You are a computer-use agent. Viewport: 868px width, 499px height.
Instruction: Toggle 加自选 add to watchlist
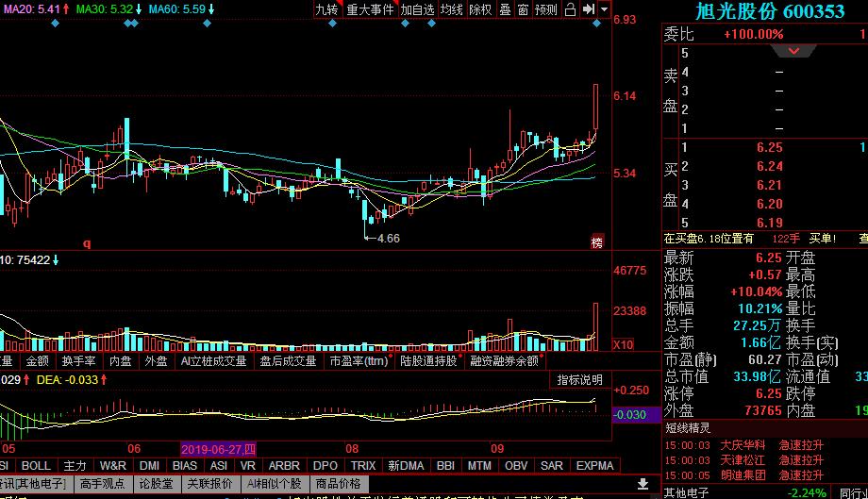(417, 9)
